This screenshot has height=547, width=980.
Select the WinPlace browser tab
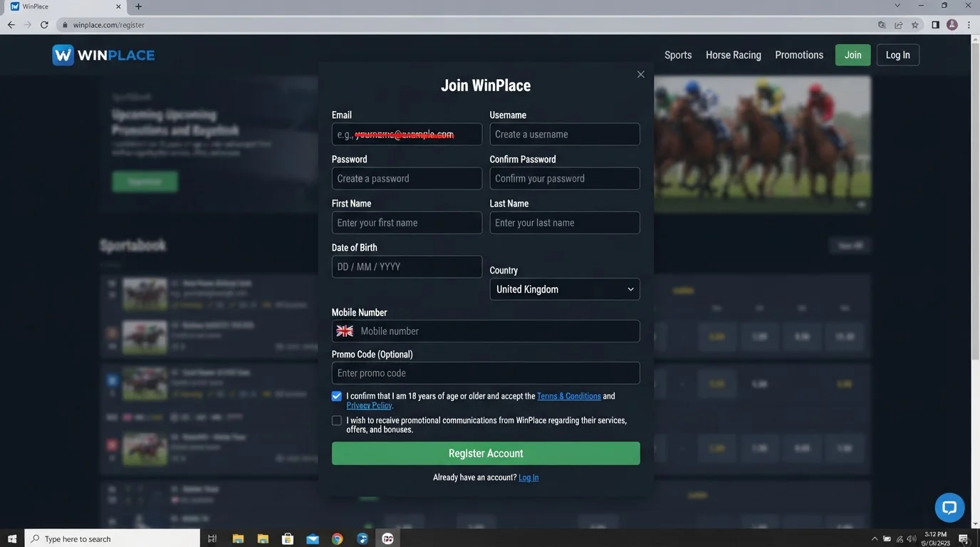(x=64, y=6)
